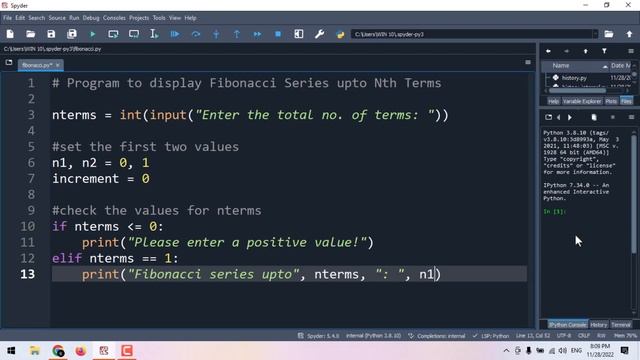
Task: Open the Consoles menu
Action: tap(114, 18)
